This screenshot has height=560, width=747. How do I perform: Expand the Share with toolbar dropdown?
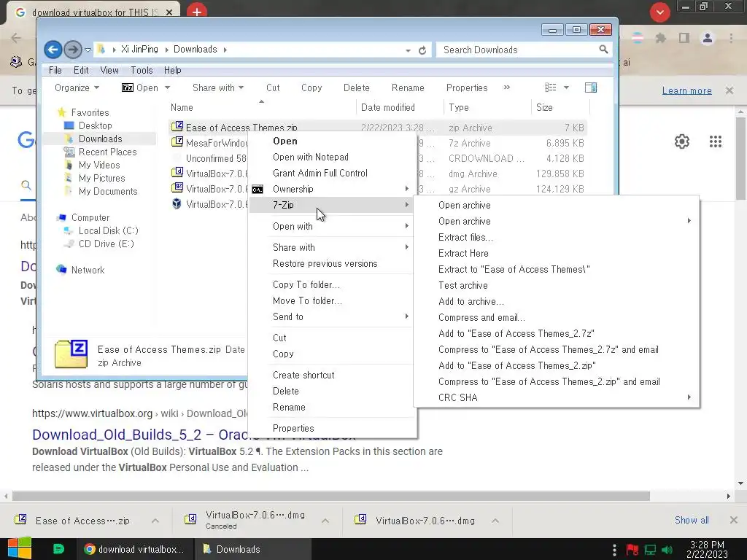[217, 87]
